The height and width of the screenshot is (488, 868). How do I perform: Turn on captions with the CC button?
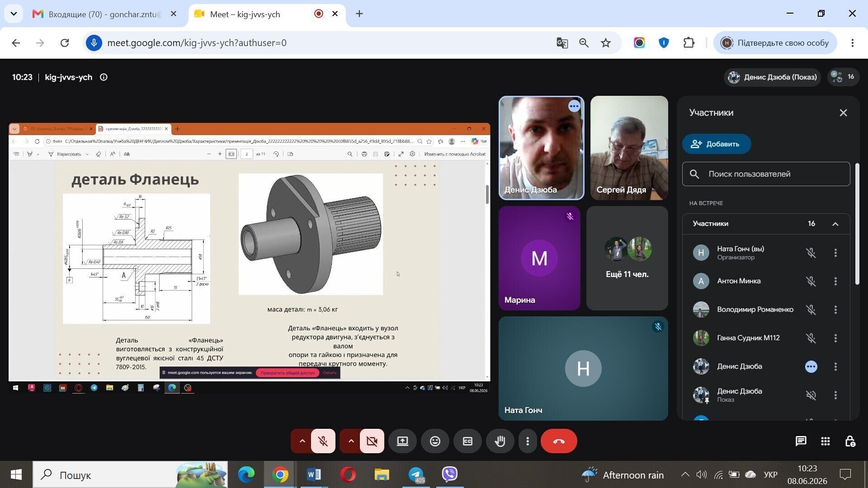467,441
